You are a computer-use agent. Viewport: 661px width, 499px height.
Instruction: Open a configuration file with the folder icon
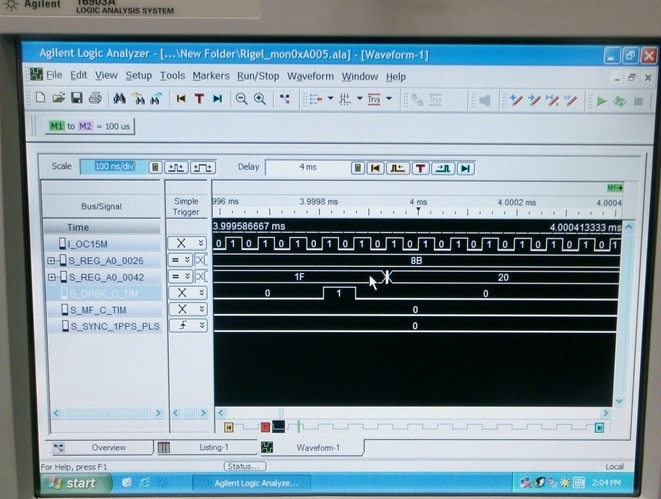[59, 98]
